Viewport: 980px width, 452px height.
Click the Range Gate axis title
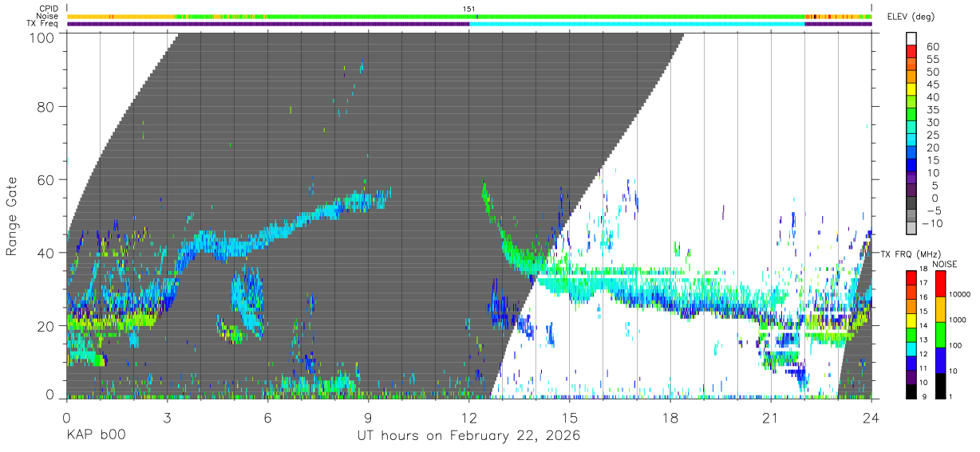12,216
